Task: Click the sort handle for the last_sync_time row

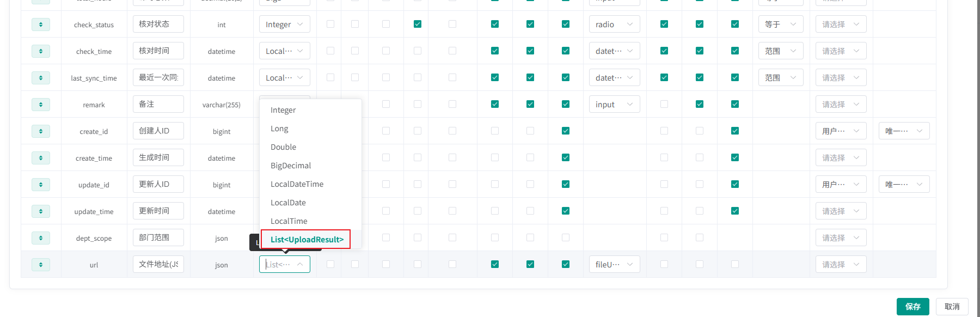Action: click(41, 78)
